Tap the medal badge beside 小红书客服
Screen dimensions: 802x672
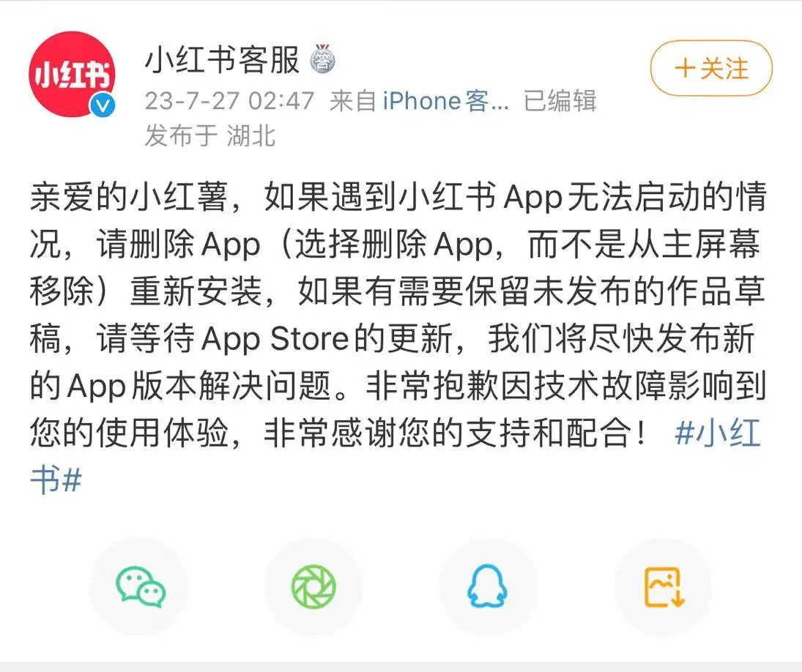(322, 59)
